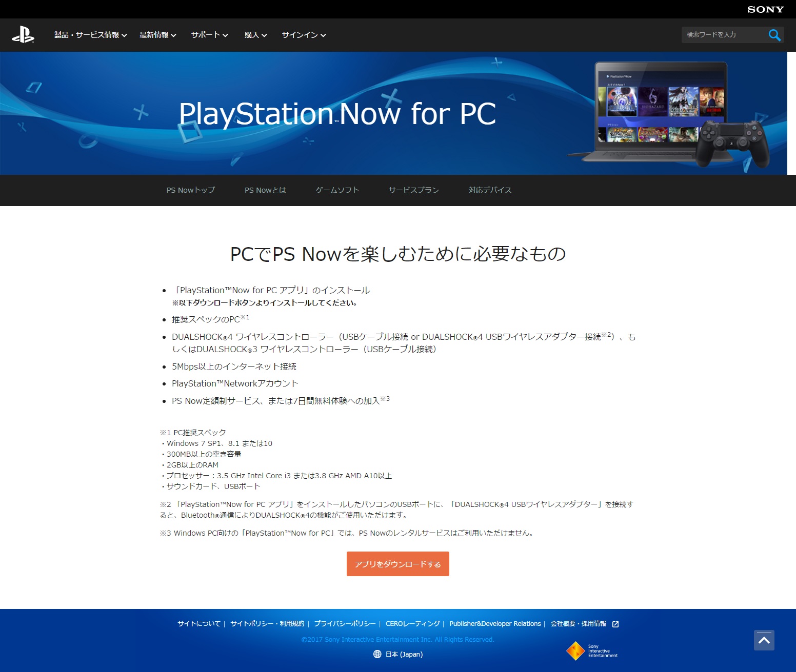The height and width of the screenshot is (672, 796).
Task: Click the blue search magnifier icon
Action: 774,35
